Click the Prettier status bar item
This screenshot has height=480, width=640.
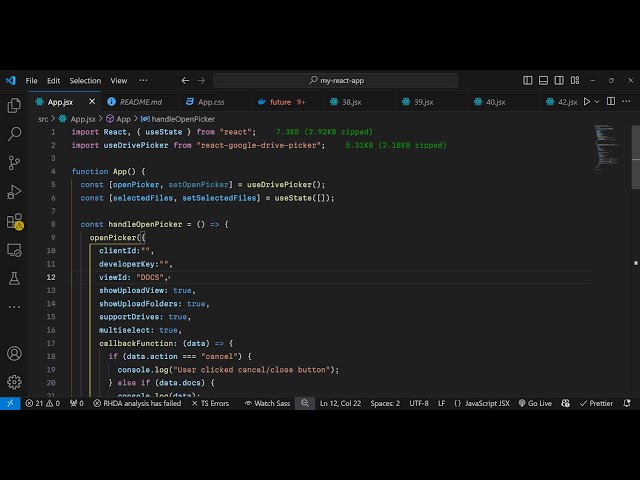(597, 403)
